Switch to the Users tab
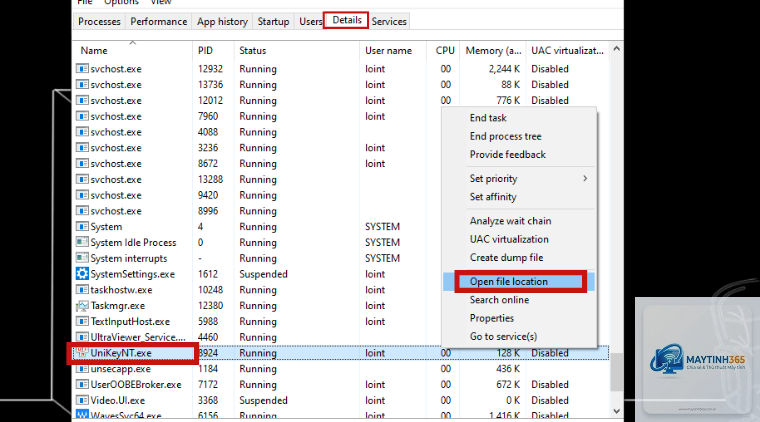Screen dimensions: 760x422 (x=310, y=21)
